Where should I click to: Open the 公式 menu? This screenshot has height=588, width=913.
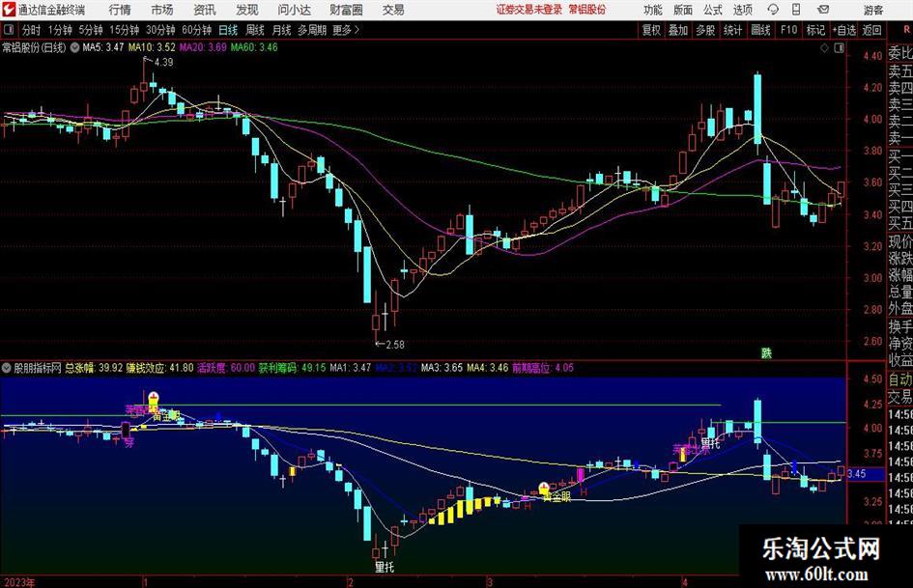(713, 10)
